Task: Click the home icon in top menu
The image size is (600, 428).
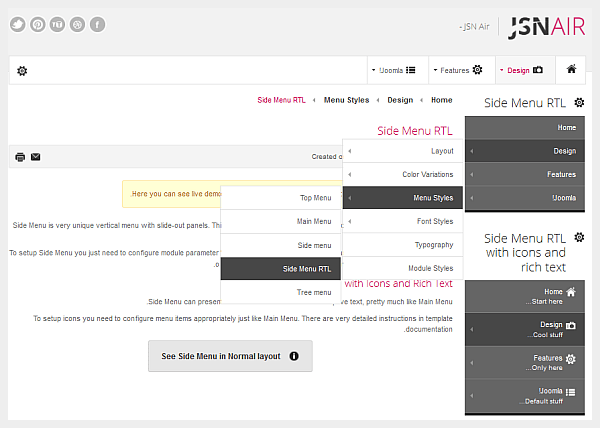Action: click(x=571, y=69)
